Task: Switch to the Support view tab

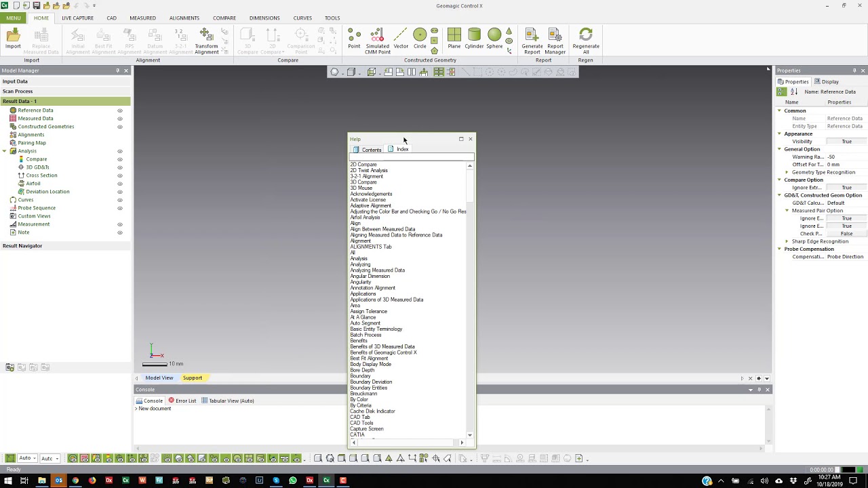Action: pos(192,378)
